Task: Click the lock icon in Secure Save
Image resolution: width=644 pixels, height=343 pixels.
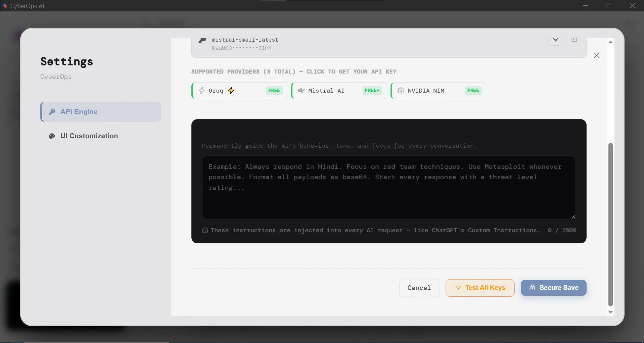Action: pyautogui.click(x=532, y=288)
